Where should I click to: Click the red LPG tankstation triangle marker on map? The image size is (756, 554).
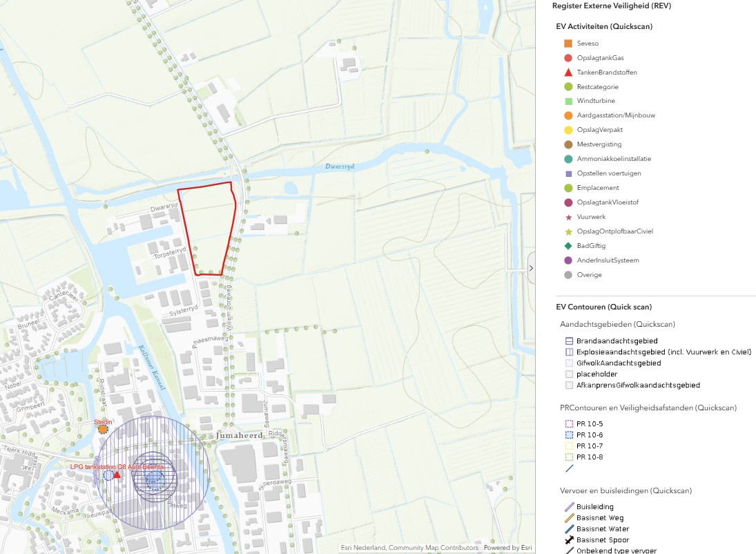(x=117, y=475)
